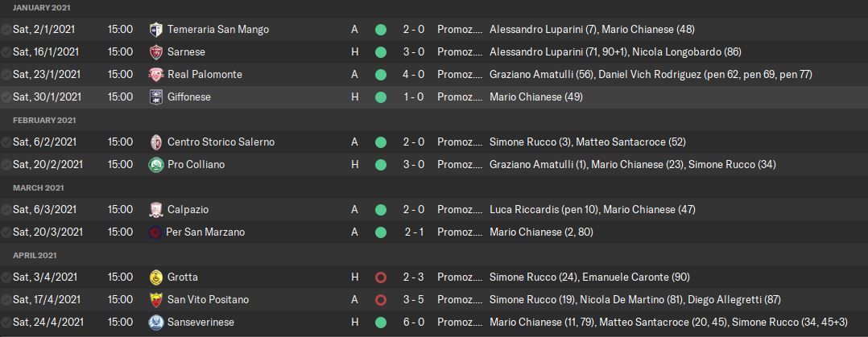This screenshot has height=337, width=868.
Task: Toggle the checkmark beside Sat, 24/4/2021
Action: click(x=6, y=322)
